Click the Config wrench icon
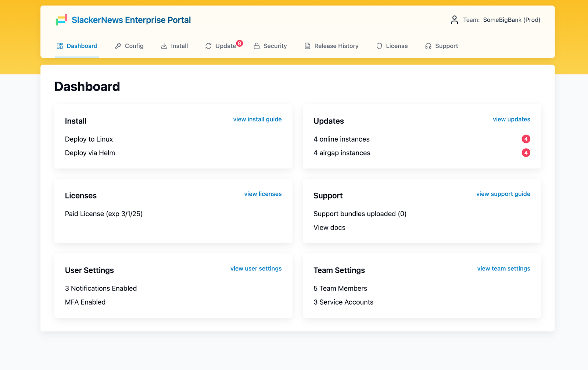The width and height of the screenshot is (588, 370). pos(118,46)
